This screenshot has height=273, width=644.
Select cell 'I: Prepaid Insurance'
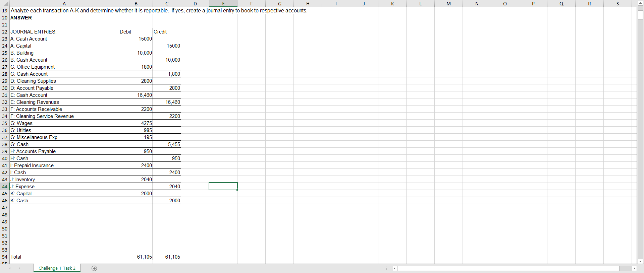64,165
